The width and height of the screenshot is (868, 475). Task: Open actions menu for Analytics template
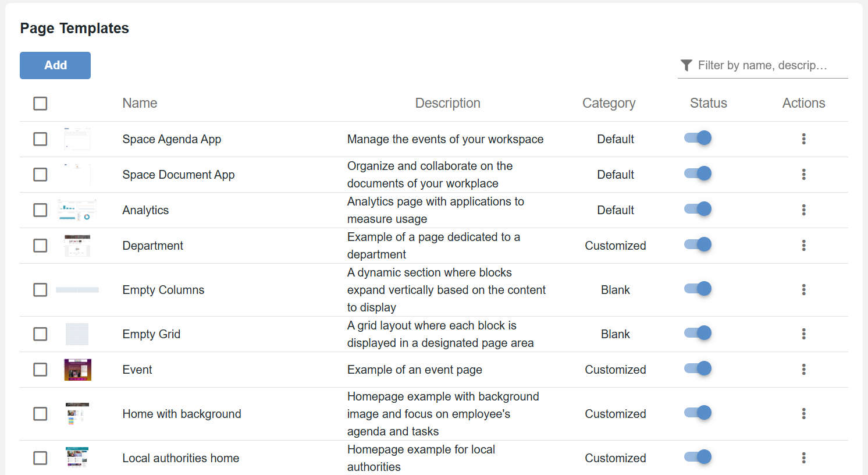(803, 210)
